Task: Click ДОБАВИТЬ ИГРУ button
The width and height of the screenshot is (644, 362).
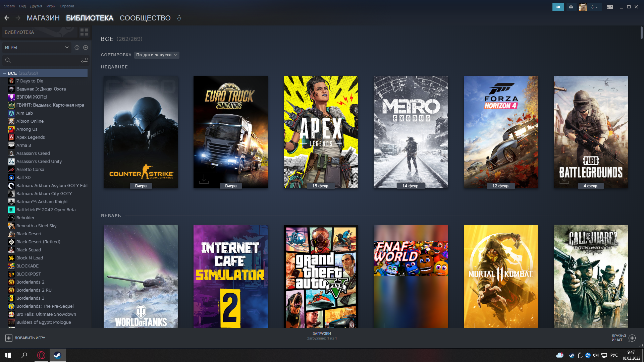Action: click(x=25, y=338)
